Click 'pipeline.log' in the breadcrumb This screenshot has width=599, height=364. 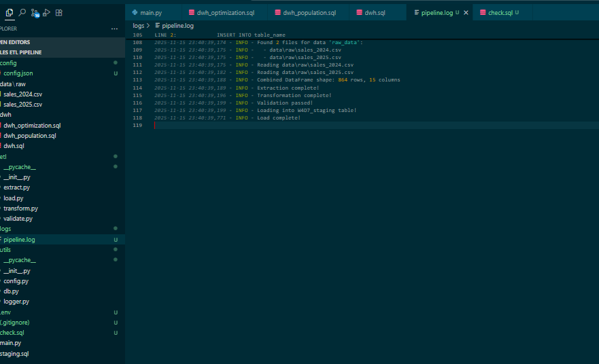click(177, 26)
